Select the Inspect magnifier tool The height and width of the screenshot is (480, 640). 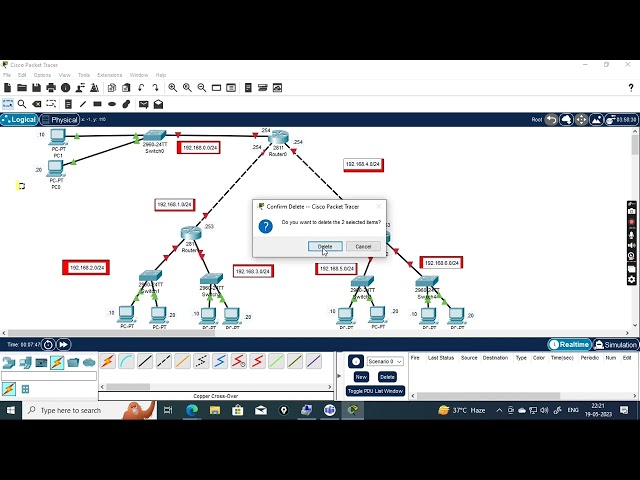[x=22, y=104]
